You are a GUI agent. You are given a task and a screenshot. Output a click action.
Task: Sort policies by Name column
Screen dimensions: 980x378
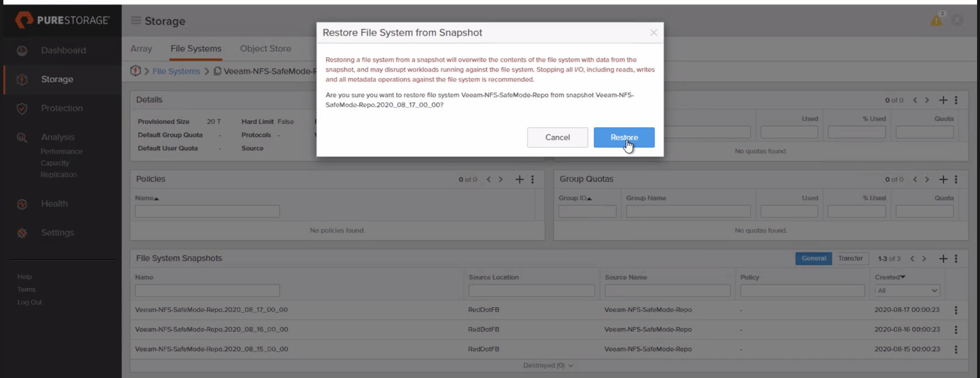click(147, 198)
